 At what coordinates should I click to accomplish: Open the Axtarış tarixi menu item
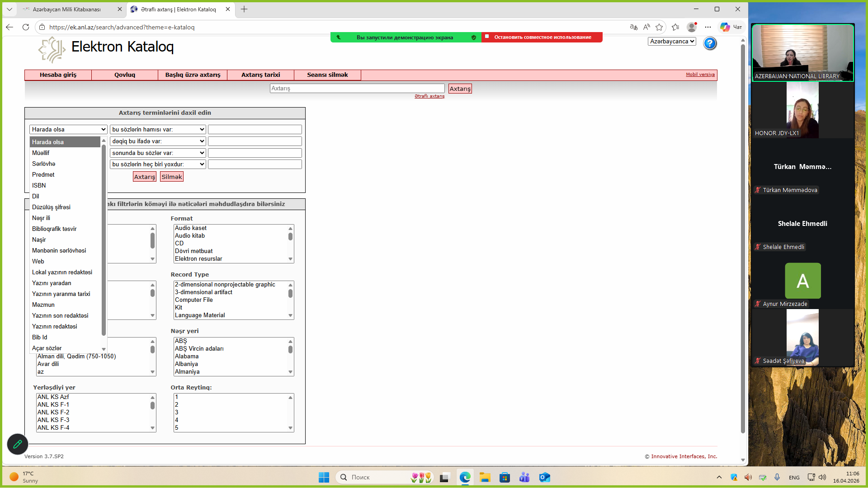click(261, 75)
